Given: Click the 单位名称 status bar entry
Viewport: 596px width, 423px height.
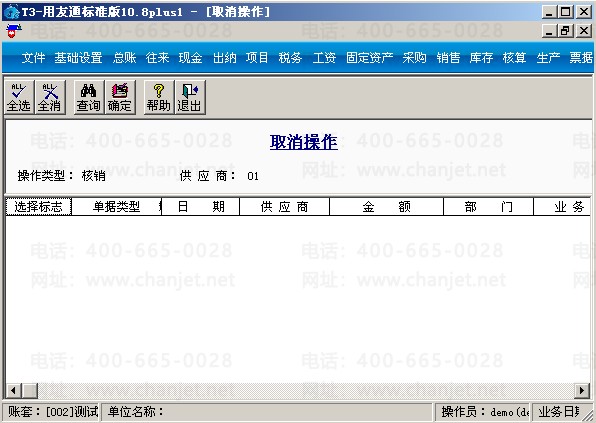Looking at the screenshot, I should 268,412.
